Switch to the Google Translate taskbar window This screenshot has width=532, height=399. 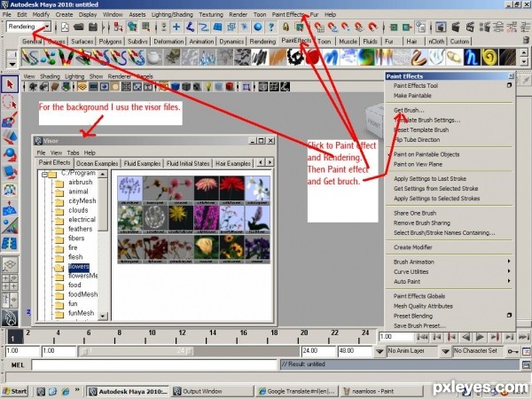pyautogui.click(x=297, y=391)
